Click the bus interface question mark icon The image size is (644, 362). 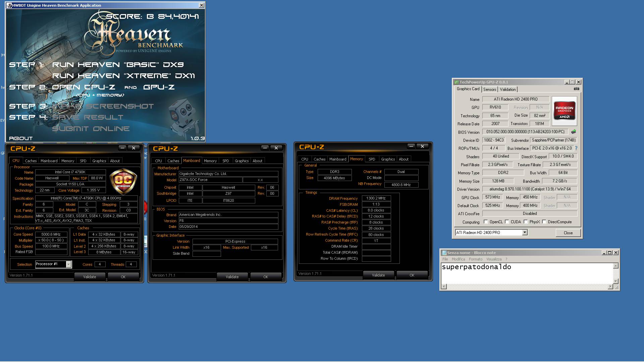click(576, 148)
